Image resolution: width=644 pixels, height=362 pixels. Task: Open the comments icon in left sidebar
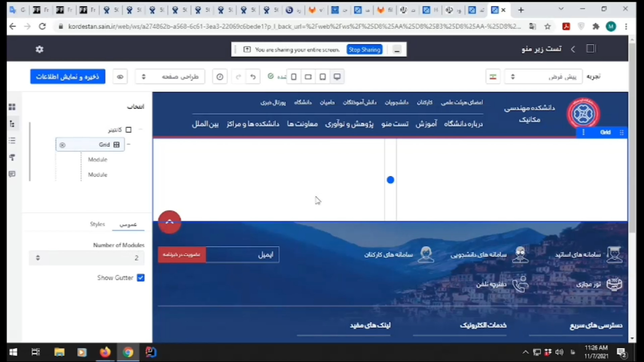tap(12, 174)
